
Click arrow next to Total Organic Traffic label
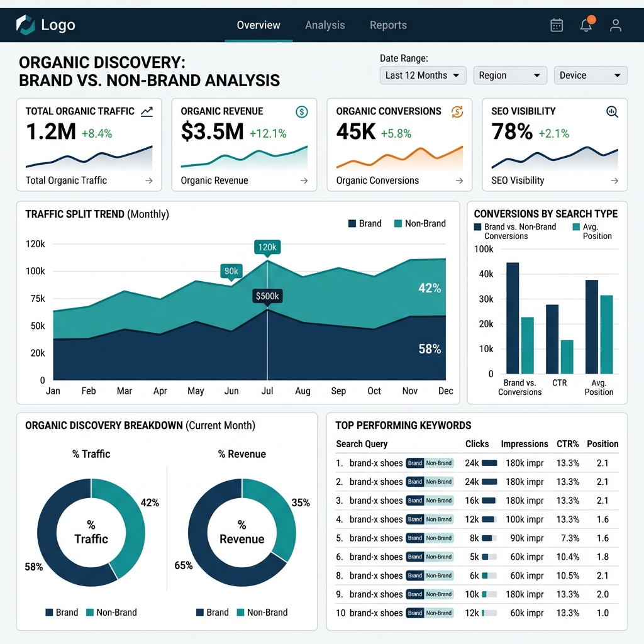149,180
